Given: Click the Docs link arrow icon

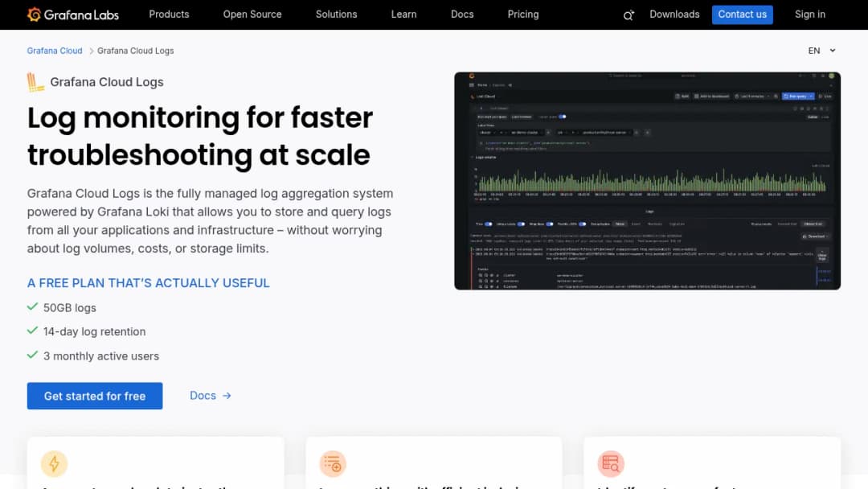Looking at the screenshot, I should click(227, 396).
